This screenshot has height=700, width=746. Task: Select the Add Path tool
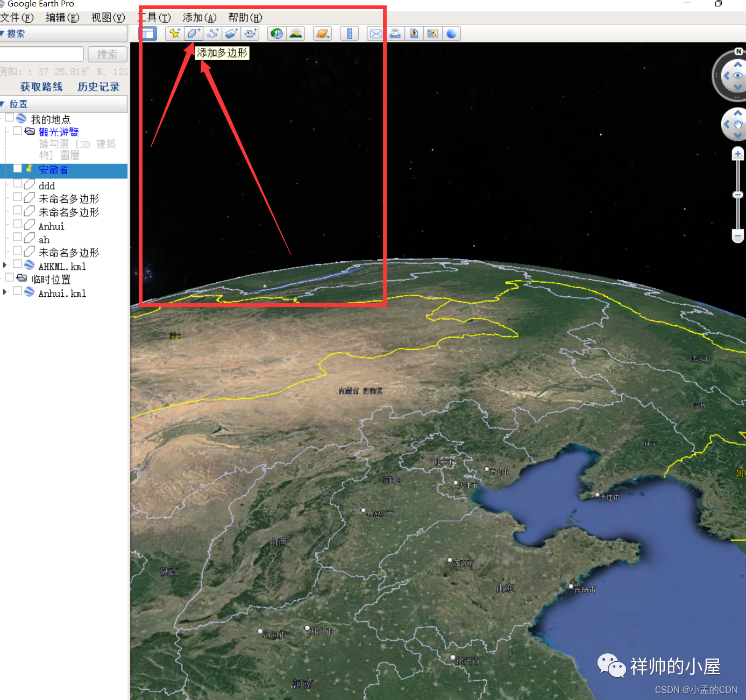[212, 34]
